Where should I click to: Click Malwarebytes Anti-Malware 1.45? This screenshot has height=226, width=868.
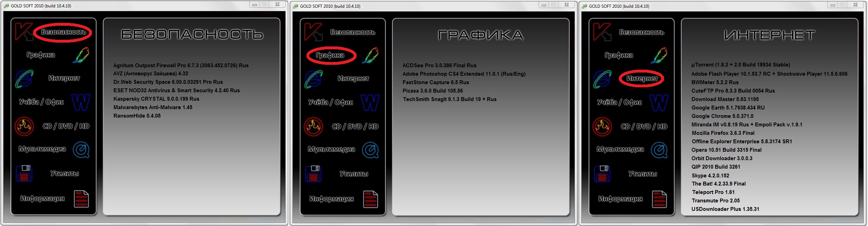[153, 107]
